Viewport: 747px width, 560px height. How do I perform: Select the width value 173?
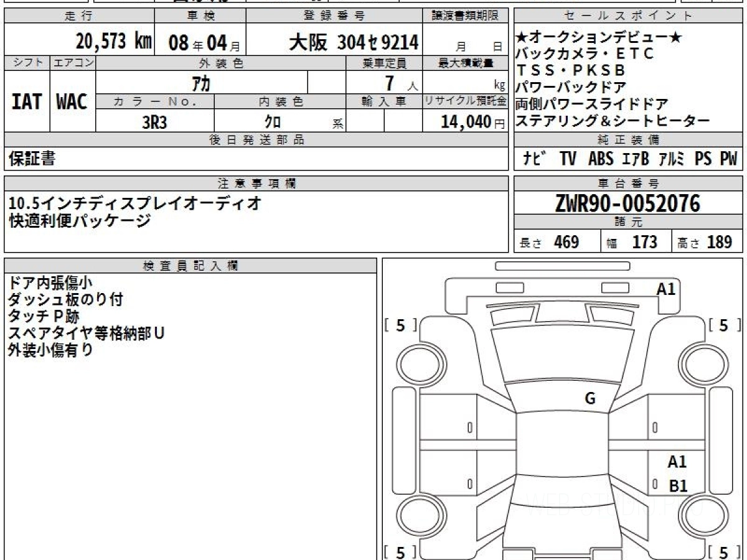644,242
